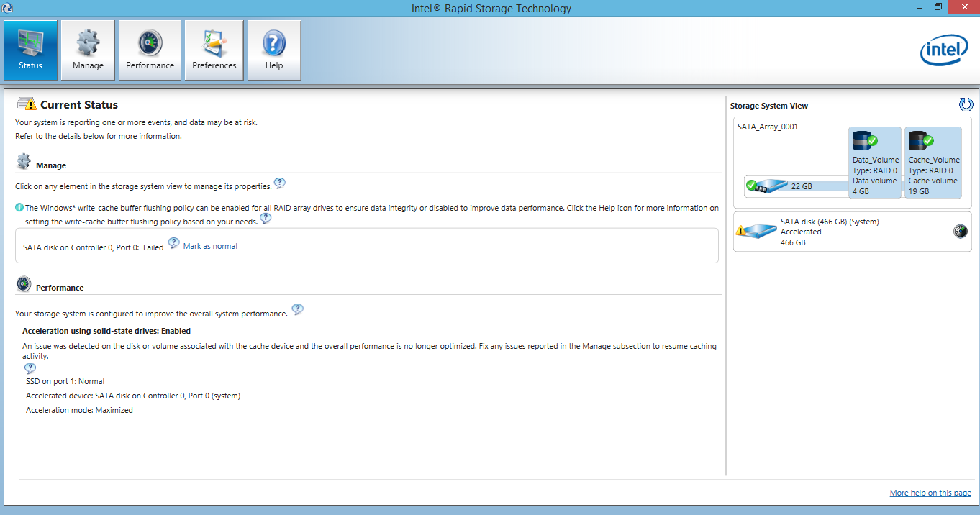The image size is (980, 515).
Task: Select SATA_Array_0001 label
Action: (768, 127)
